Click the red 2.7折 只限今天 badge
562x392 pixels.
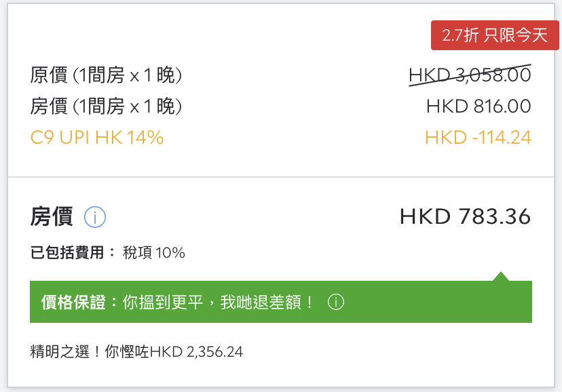point(495,36)
